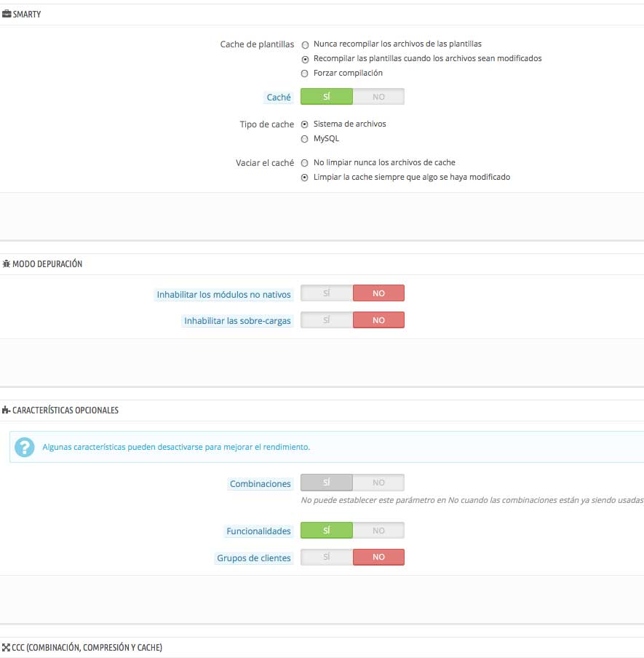Enable Grupos de clientes with SÍ
This screenshot has height=658, width=644.
pyautogui.click(x=327, y=557)
